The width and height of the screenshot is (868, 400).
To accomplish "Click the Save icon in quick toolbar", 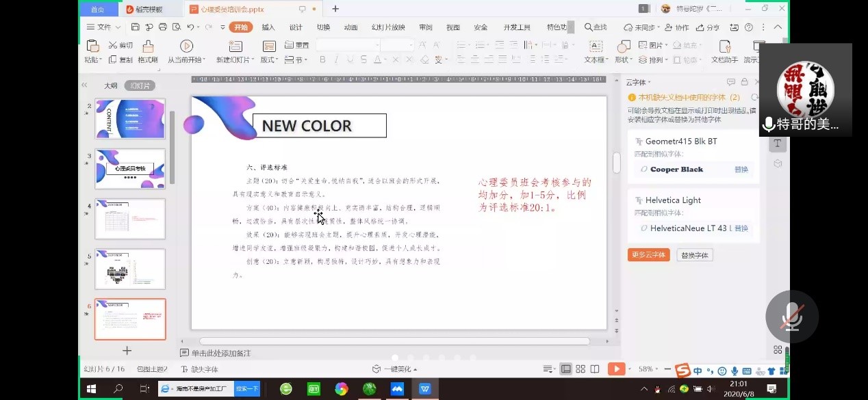I will [135, 27].
